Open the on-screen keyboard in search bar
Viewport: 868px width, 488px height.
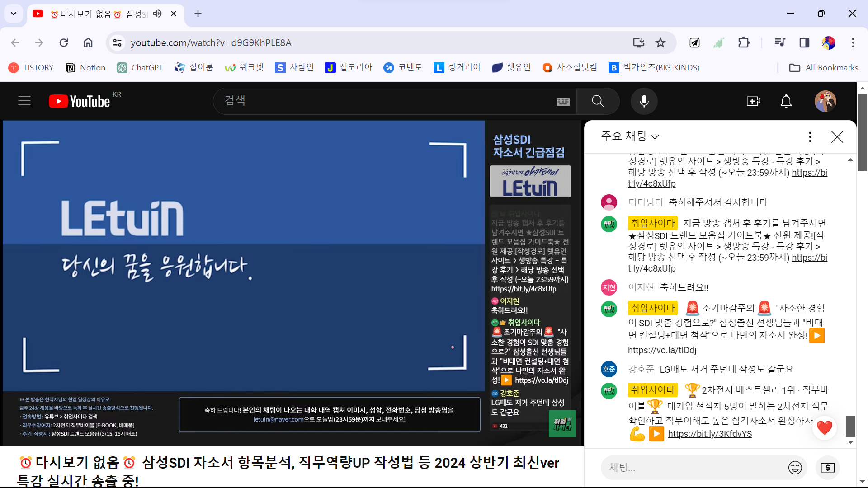(563, 102)
